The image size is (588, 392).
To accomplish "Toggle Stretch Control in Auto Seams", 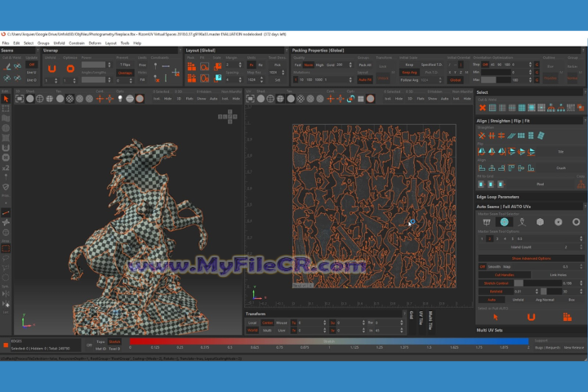I will pos(496,283).
